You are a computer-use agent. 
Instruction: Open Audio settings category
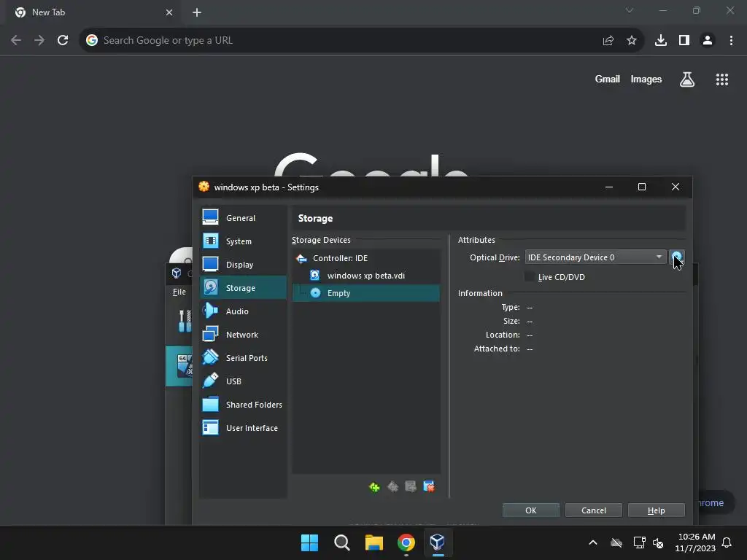(x=243, y=311)
